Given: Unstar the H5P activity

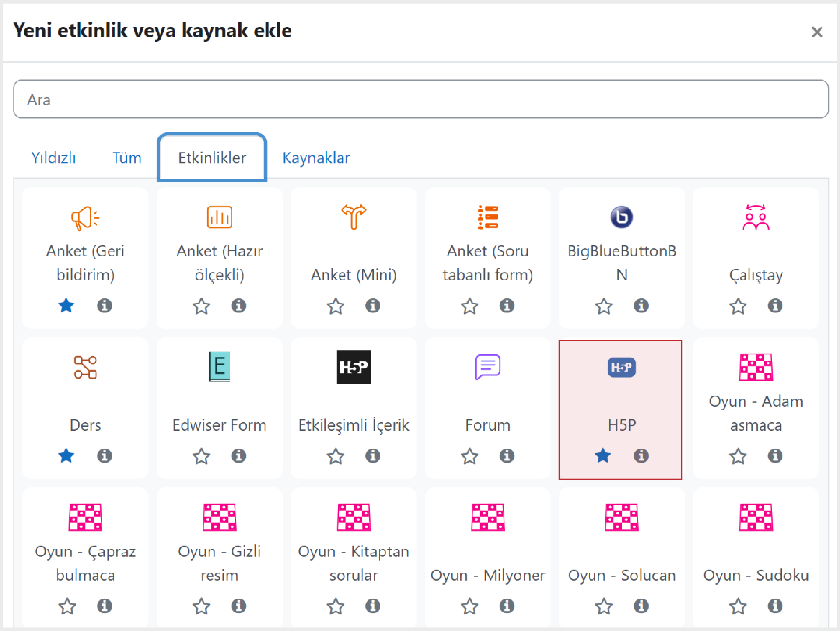Looking at the screenshot, I should (603, 456).
